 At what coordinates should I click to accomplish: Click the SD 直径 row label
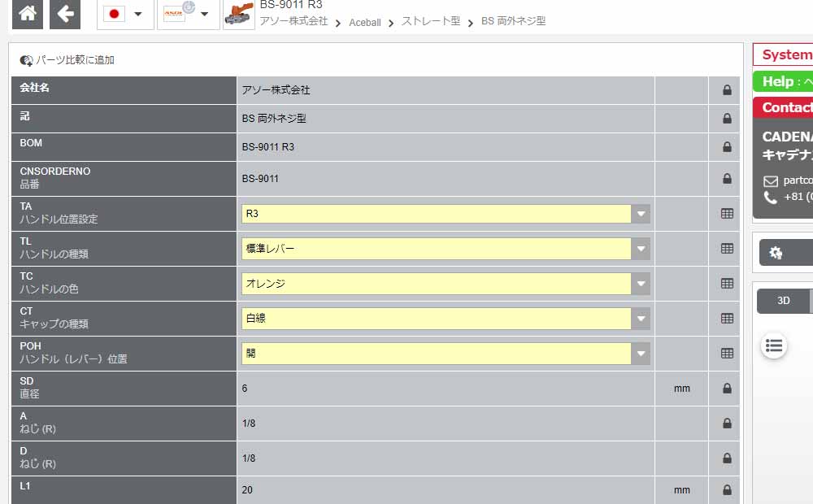pyautogui.click(x=29, y=387)
